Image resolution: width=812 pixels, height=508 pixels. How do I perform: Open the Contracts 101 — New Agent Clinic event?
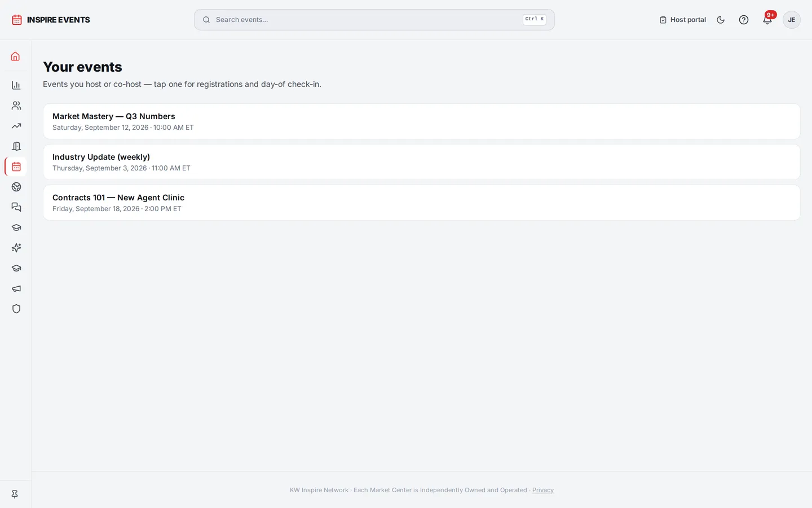tap(422, 203)
